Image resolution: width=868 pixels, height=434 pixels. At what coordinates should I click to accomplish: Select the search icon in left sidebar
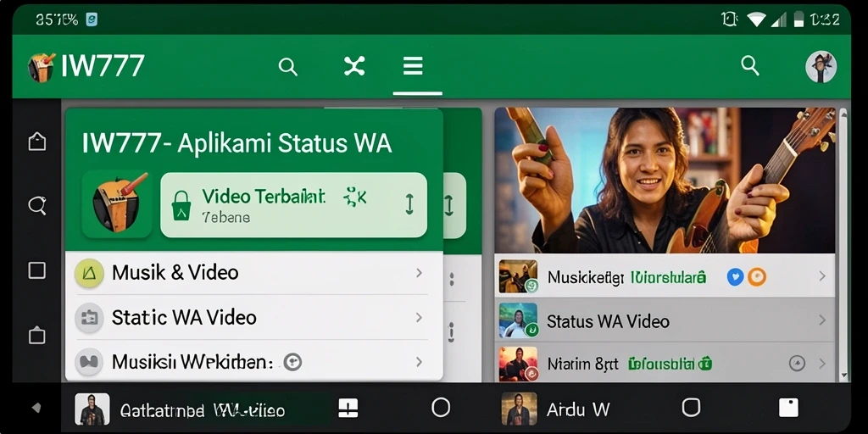(37, 206)
